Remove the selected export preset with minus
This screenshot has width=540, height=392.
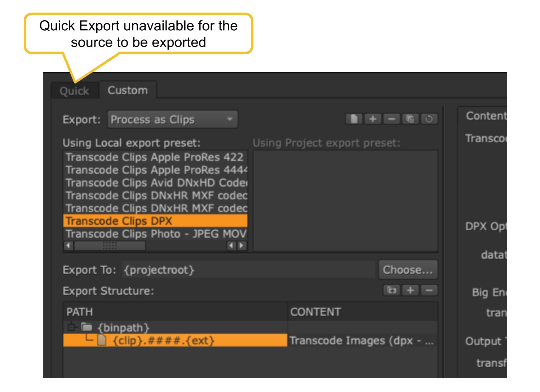(391, 119)
